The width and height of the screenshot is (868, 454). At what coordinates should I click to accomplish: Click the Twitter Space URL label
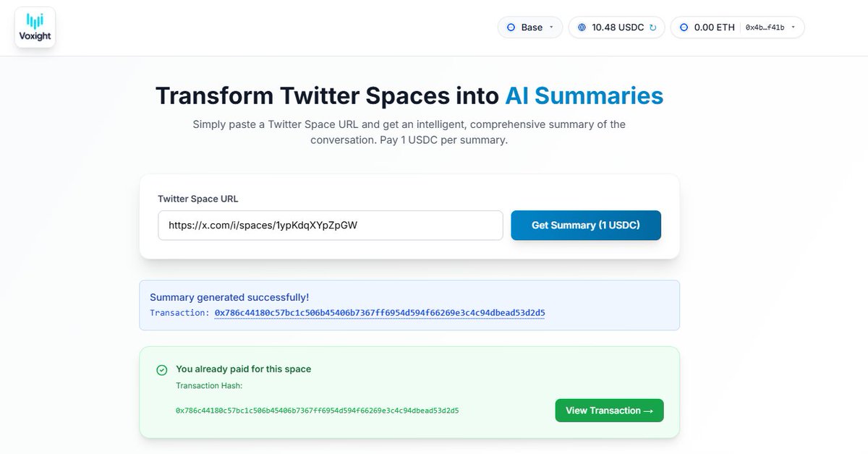click(x=198, y=198)
